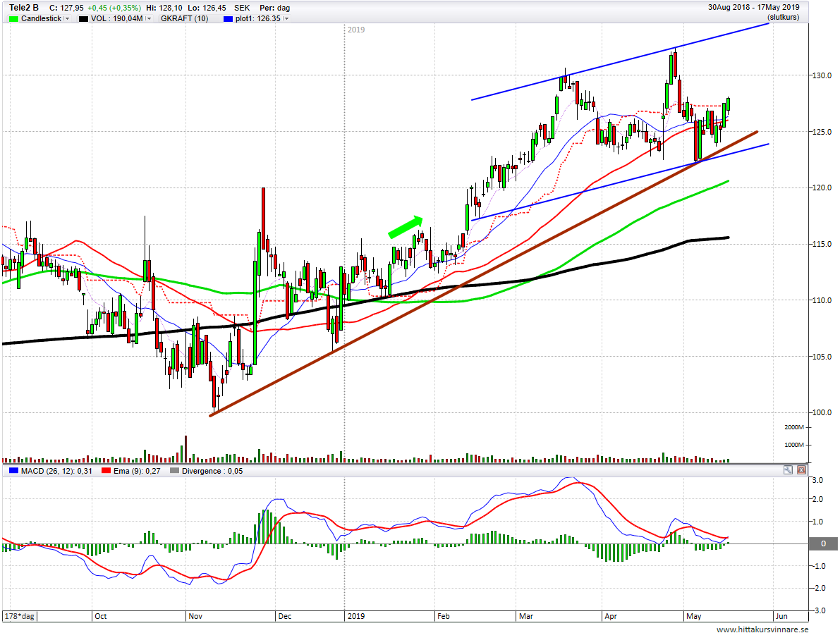Open the plot1 indicator dropdown arrow

pyautogui.click(x=286, y=19)
